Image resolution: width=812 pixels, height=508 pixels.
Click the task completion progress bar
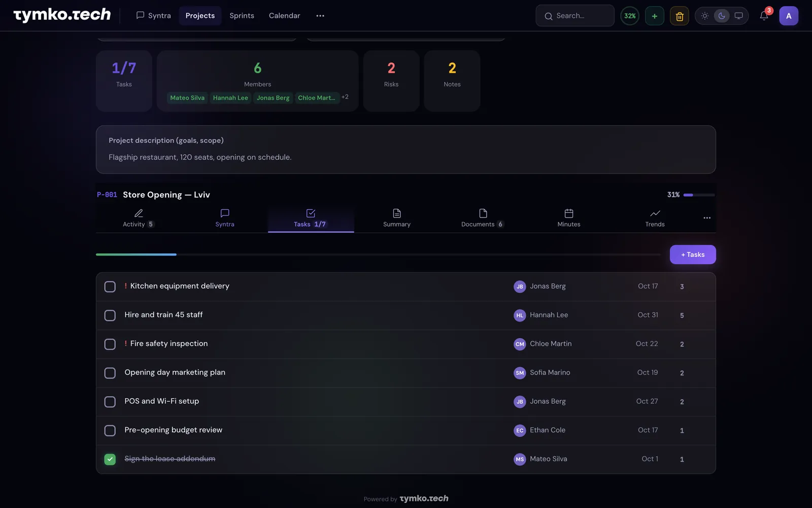tap(378, 255)
